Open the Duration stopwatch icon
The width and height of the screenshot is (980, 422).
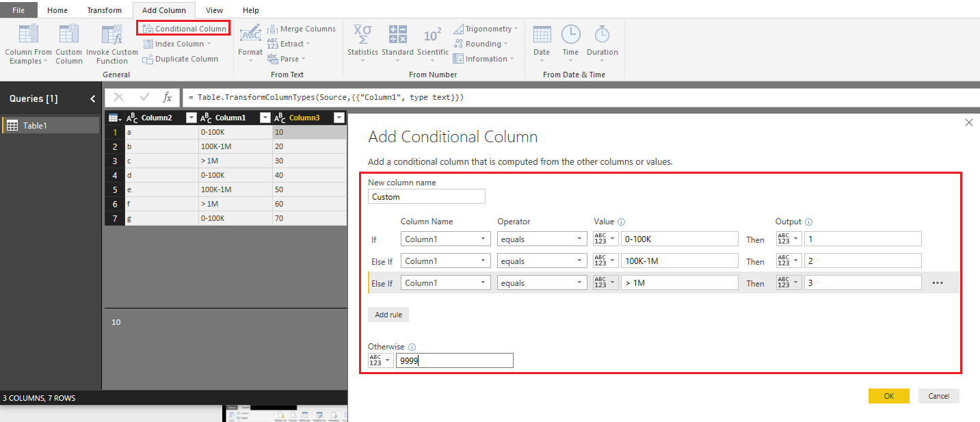click(602, 35)
